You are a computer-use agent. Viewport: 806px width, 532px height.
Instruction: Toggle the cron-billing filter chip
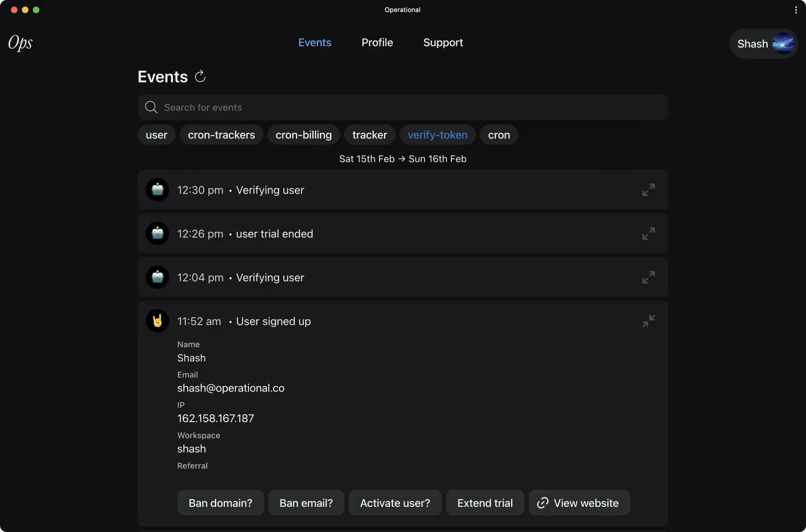click(x=304, y=135)
